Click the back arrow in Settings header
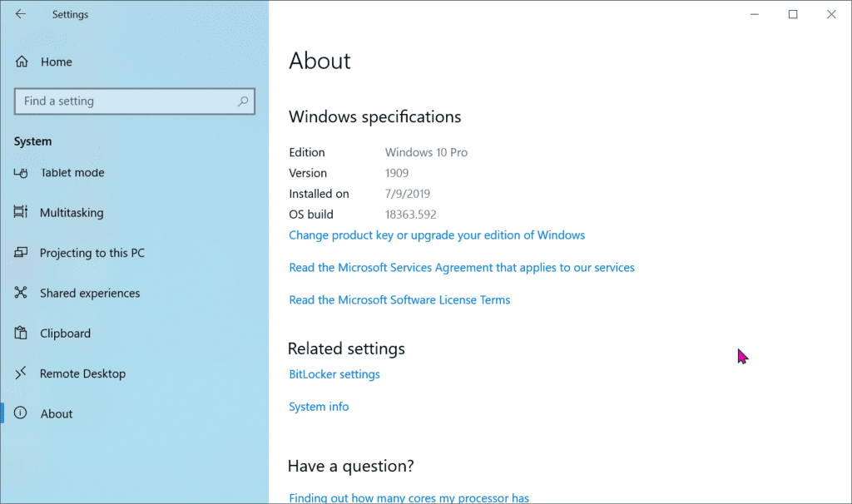The height and width of the screenshot is (504, 852). point(21,14)
